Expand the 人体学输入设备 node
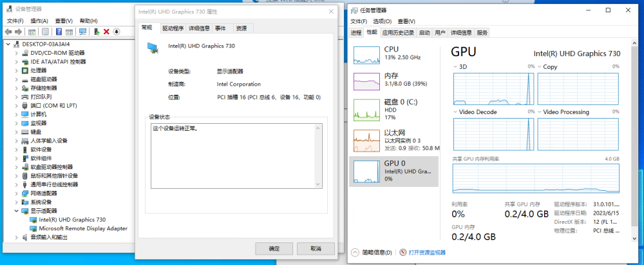 point(17,141)
